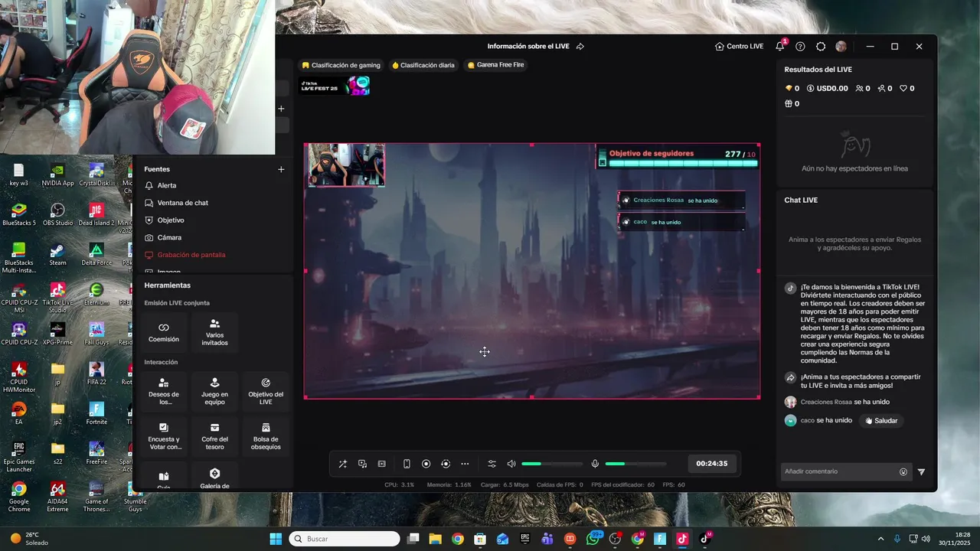Click the taskbar Buscar search box

(x=344, y=539)
